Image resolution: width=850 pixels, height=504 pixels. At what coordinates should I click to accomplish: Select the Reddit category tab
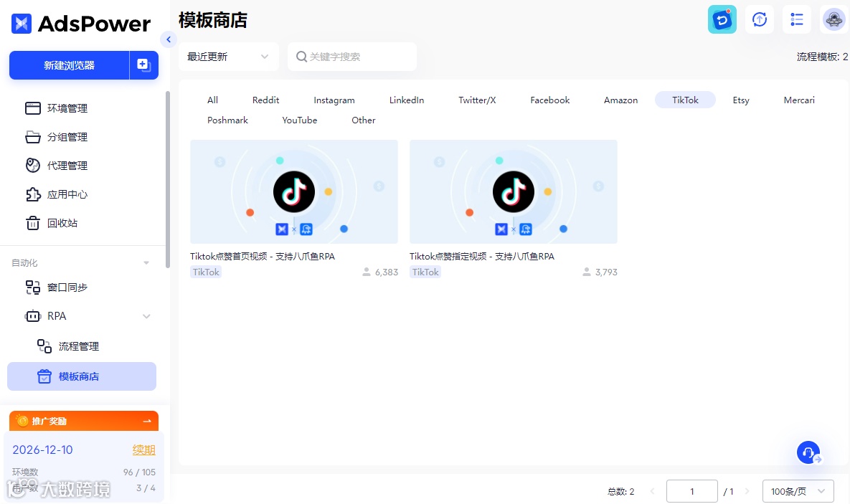click(x=265, y=100)
